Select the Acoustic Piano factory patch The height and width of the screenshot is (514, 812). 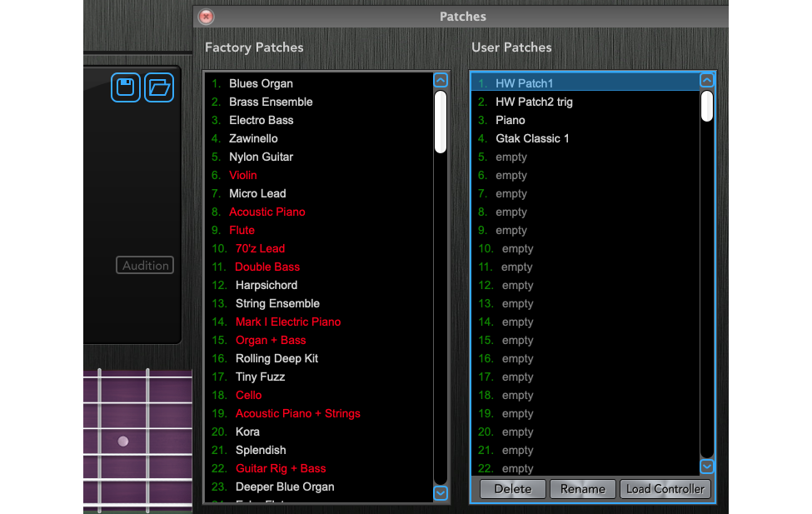click(267, 212)
